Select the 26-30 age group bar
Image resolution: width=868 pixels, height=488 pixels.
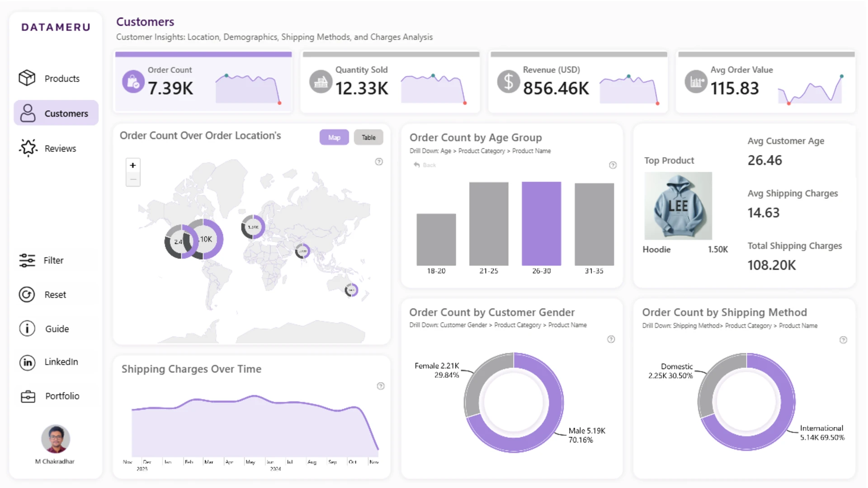point(541,224)
